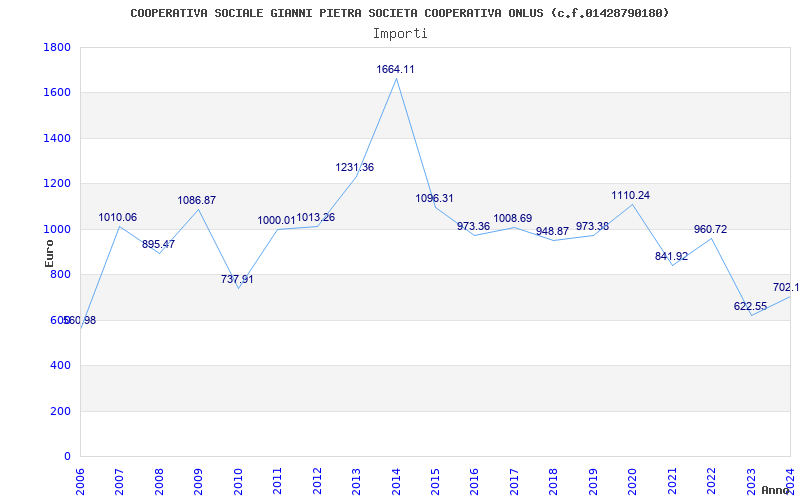This screenshot has width=800, height=500.
Task: Click the 841.92 data label
Action: coord(671,257)
